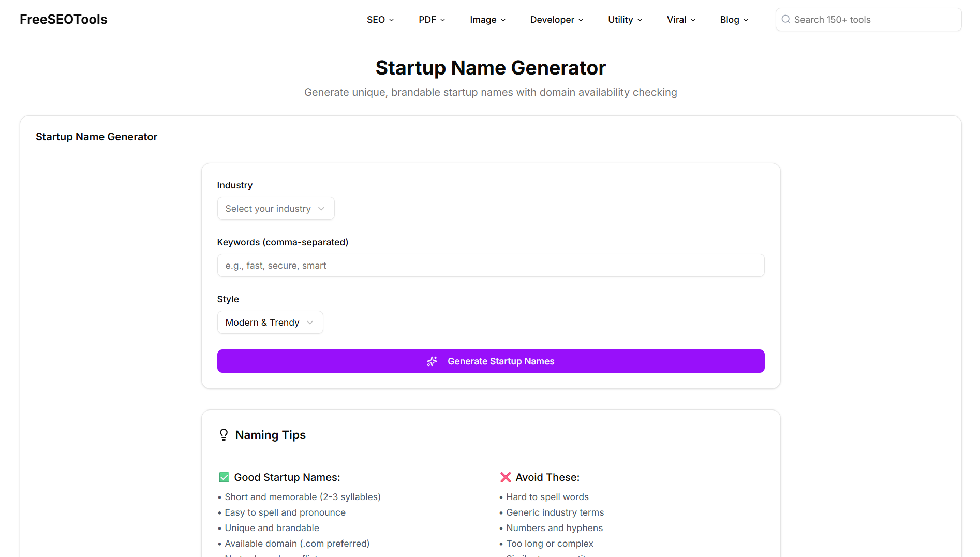Click the chevron on the Blog menu
This screenshot has width=980, height=557.
pos(745,20)
